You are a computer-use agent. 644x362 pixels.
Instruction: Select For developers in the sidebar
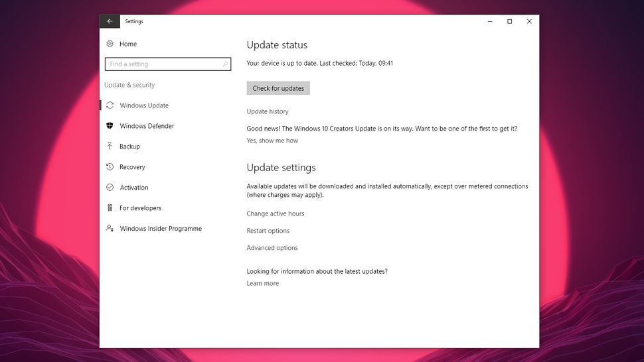141,208
